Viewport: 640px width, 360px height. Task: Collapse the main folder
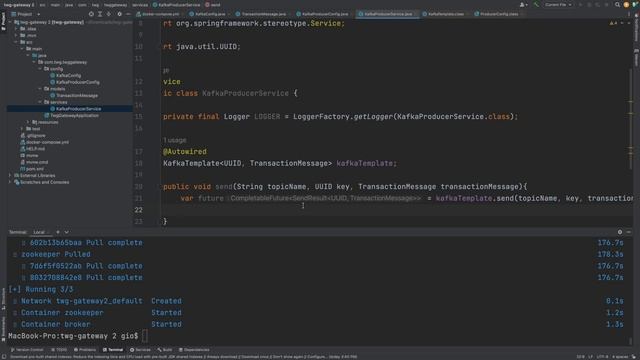pos(22,49)
